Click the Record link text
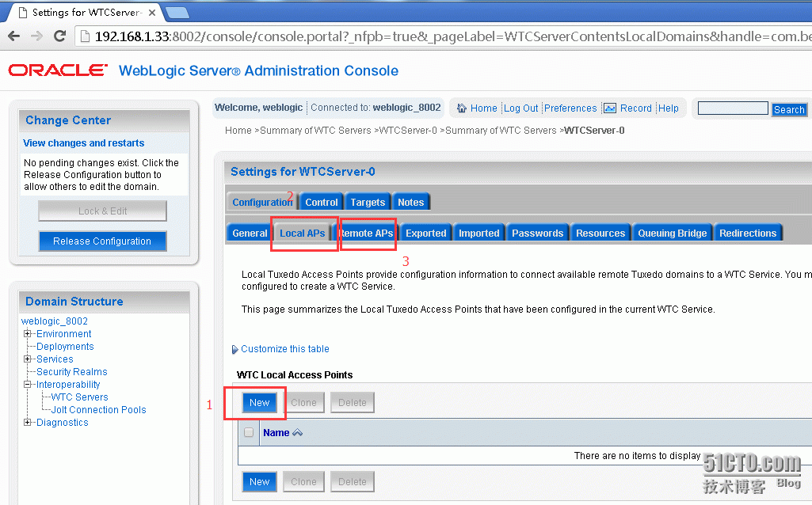This screenshot has height=505, width=812. point(636,108)
